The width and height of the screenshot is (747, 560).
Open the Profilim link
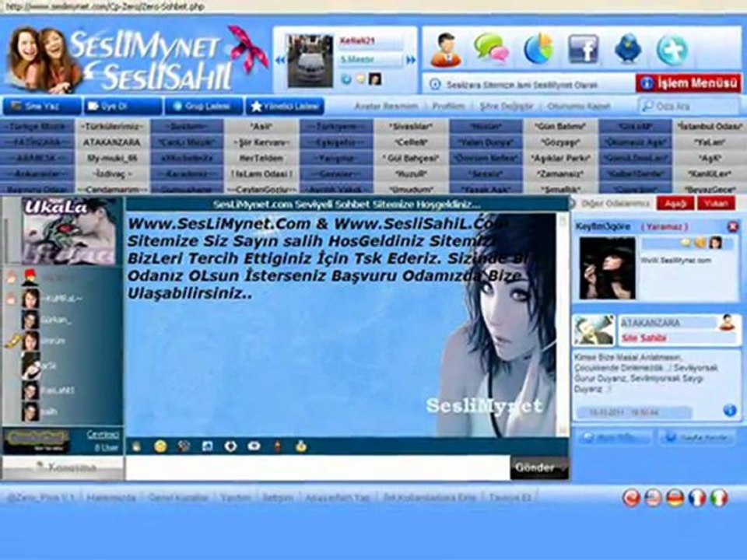pos(448,107)
